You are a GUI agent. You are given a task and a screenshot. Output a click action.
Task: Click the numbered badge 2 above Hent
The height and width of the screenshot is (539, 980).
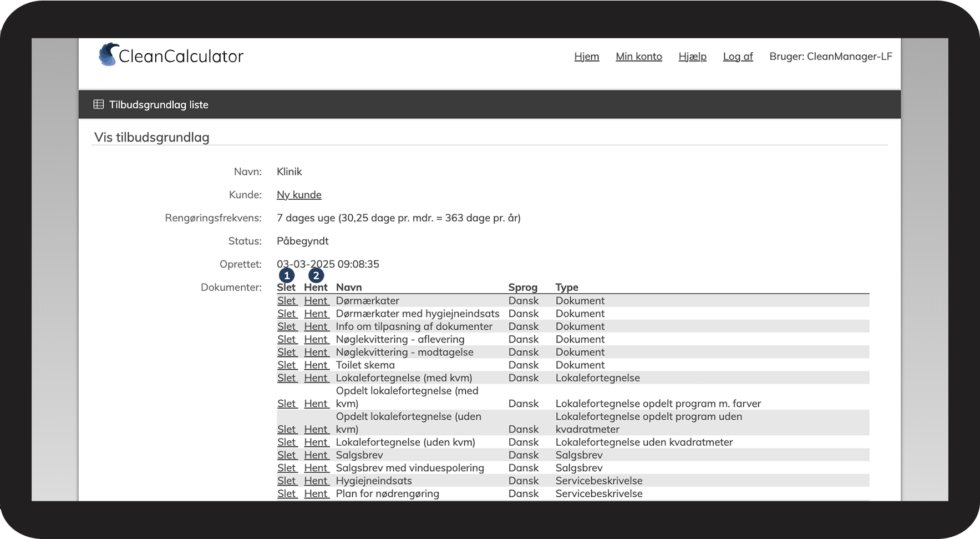click(316, 275)
